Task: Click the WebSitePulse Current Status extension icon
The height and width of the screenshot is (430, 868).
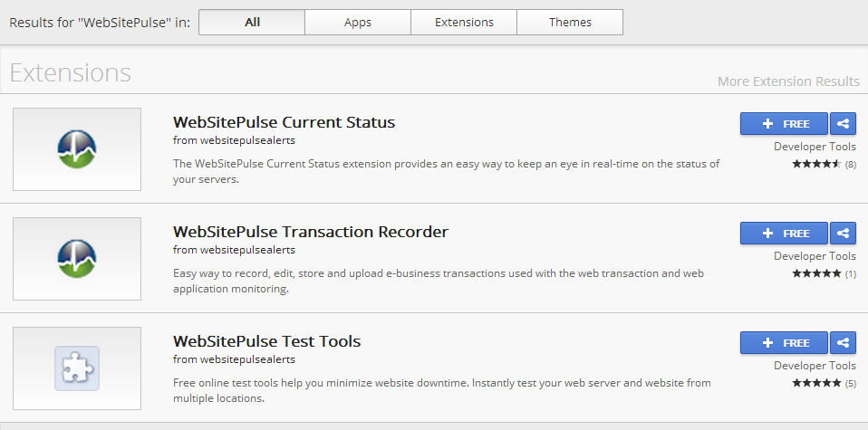Action: click(x=77, y=149)
